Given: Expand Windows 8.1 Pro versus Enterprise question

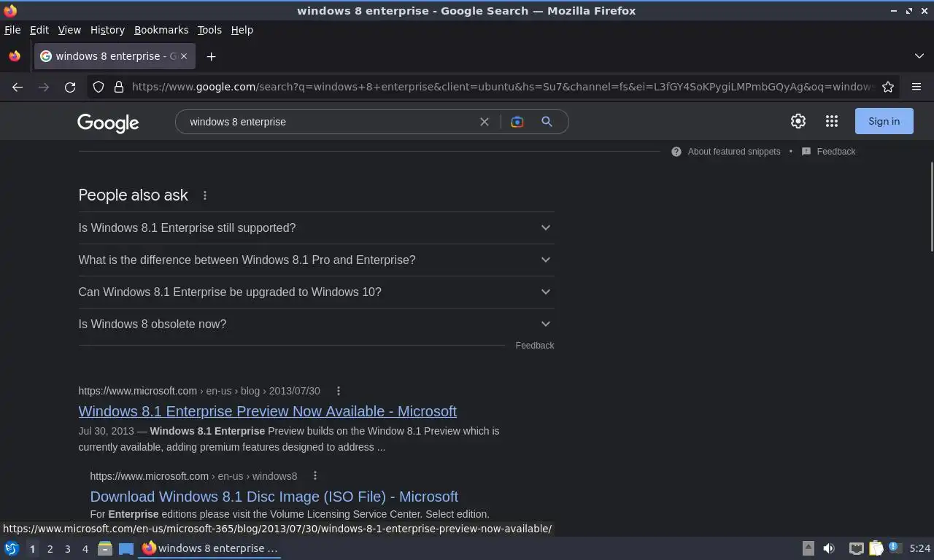Looking at the screenshot, I should [x=316, y=260].
